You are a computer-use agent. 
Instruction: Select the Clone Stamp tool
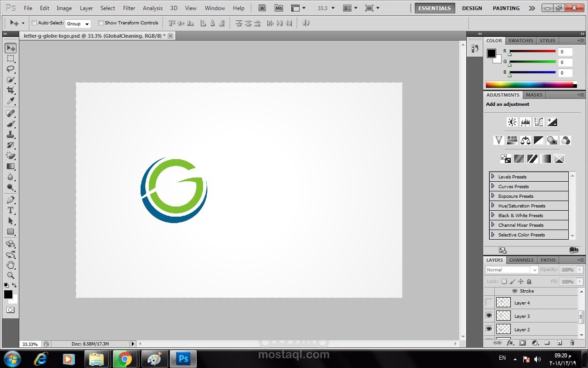tap(11, 134)
